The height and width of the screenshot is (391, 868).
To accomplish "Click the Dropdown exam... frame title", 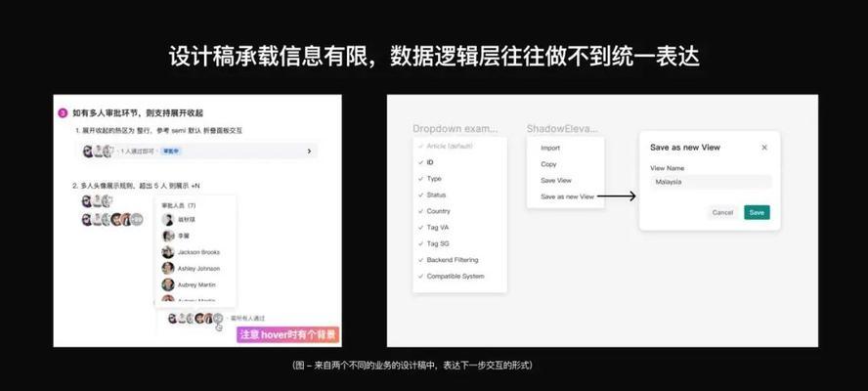I will tap(456, 128).
